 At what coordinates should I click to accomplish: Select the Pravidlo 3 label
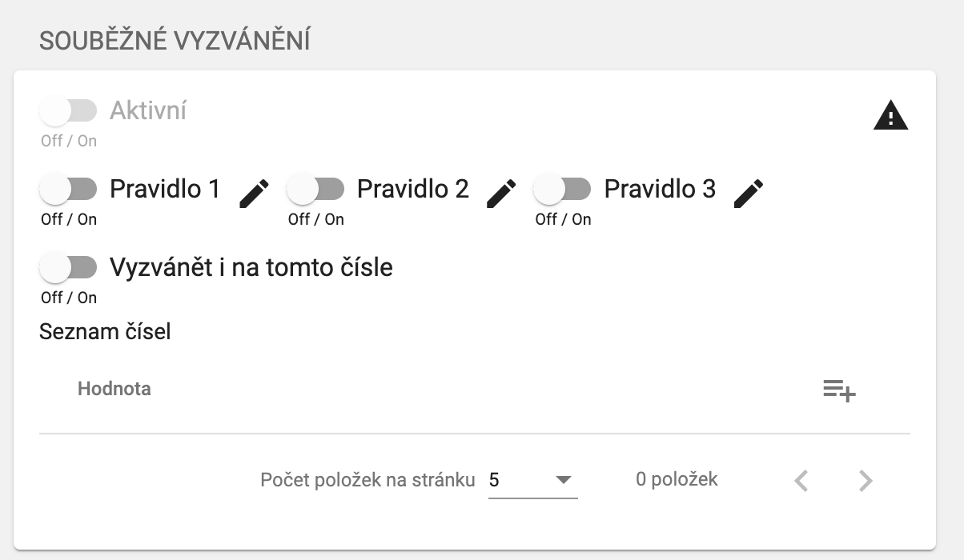pos(660,189)
